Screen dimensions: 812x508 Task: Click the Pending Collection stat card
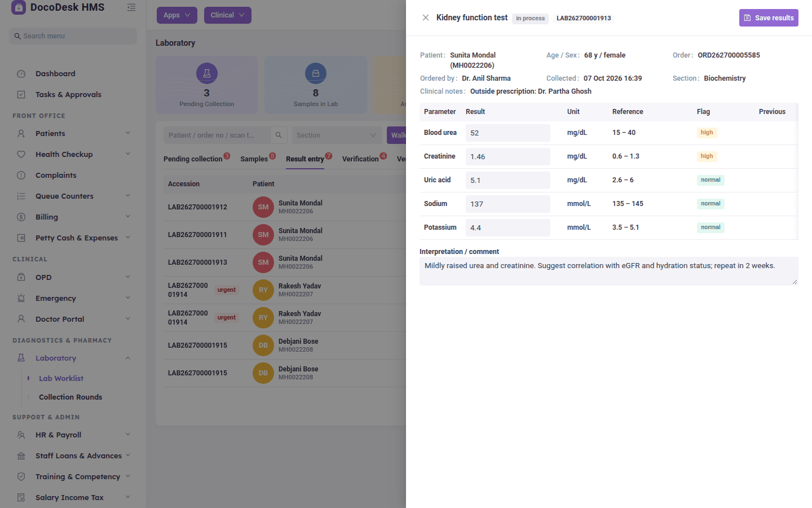pos(206,85)
